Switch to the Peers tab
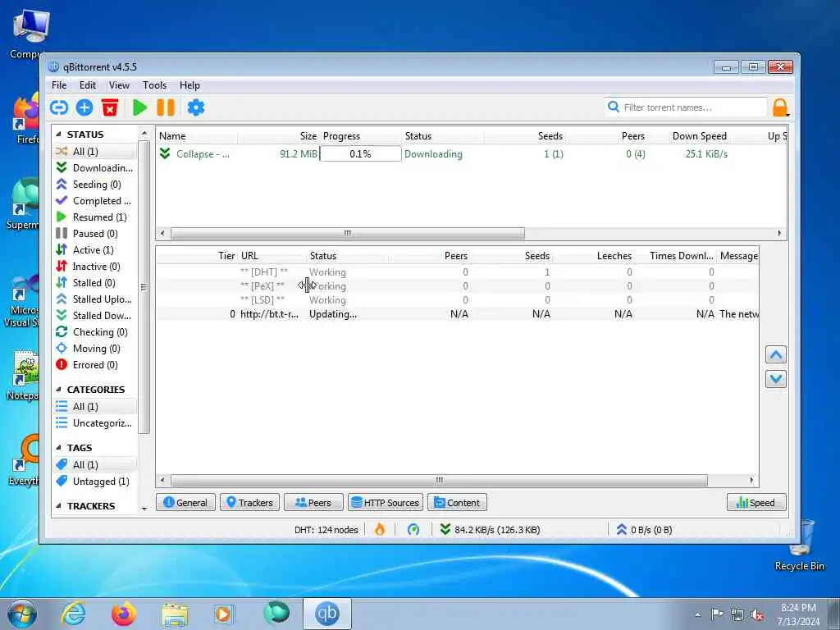840x630 pixels. pyautogui.click(x=313, y=503)
